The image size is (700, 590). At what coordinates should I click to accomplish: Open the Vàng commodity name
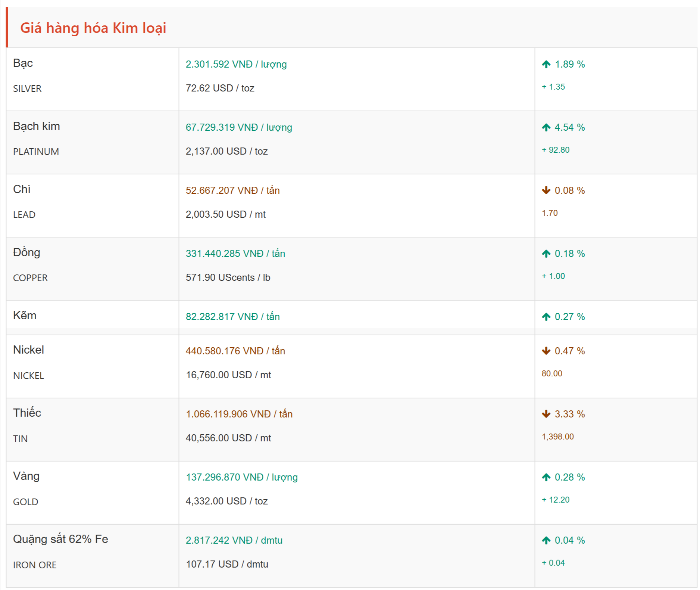pos(26,476)
